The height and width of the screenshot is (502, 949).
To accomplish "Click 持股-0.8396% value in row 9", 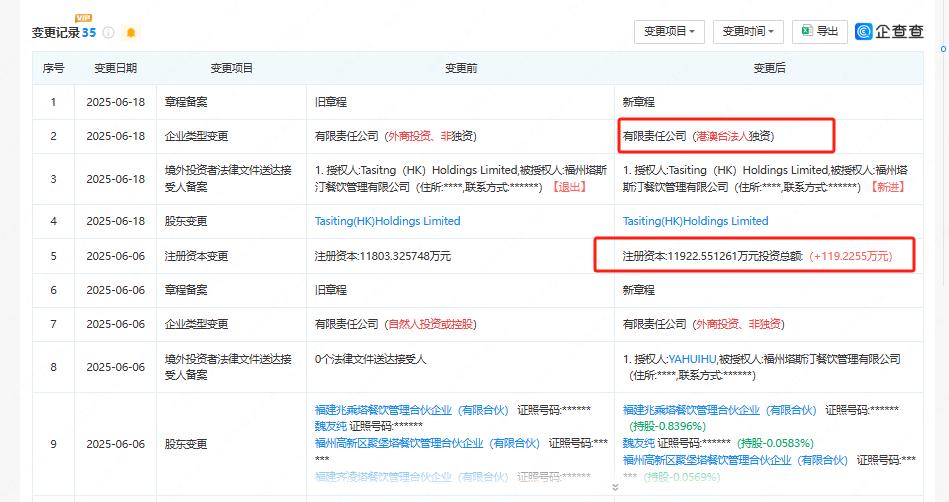I will (668, 426).
